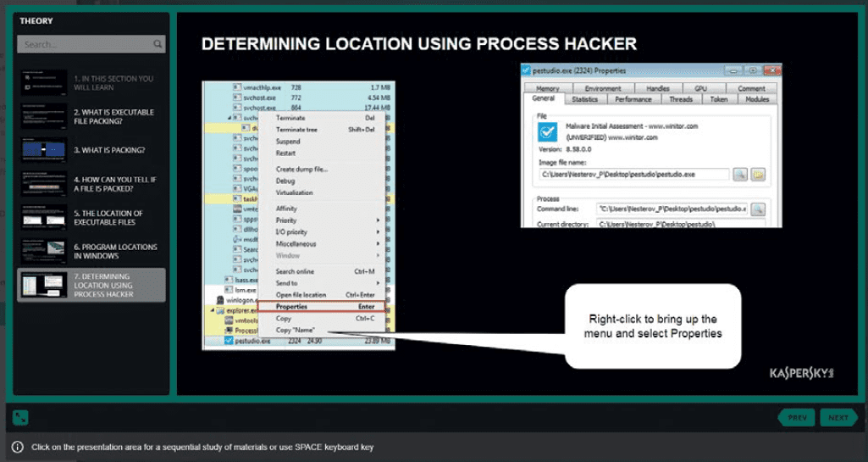868x462 pixels.
Task: Click the Command line text field
Action: 672,209
